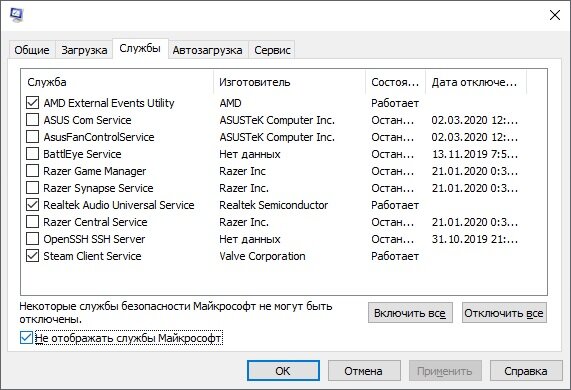Click the Состояние column header

395,82
